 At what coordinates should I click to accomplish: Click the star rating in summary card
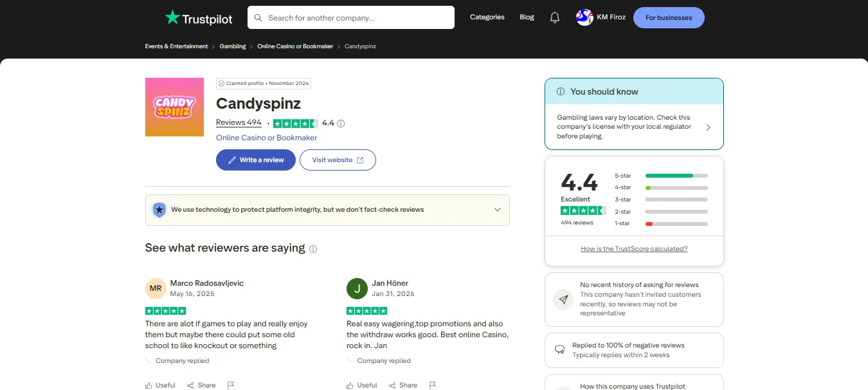click(x=583, y=210)
